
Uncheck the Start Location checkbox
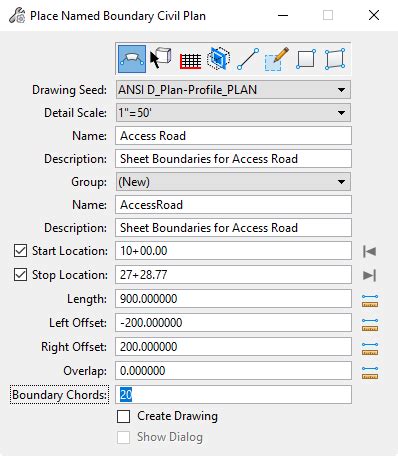coord(20,251)
